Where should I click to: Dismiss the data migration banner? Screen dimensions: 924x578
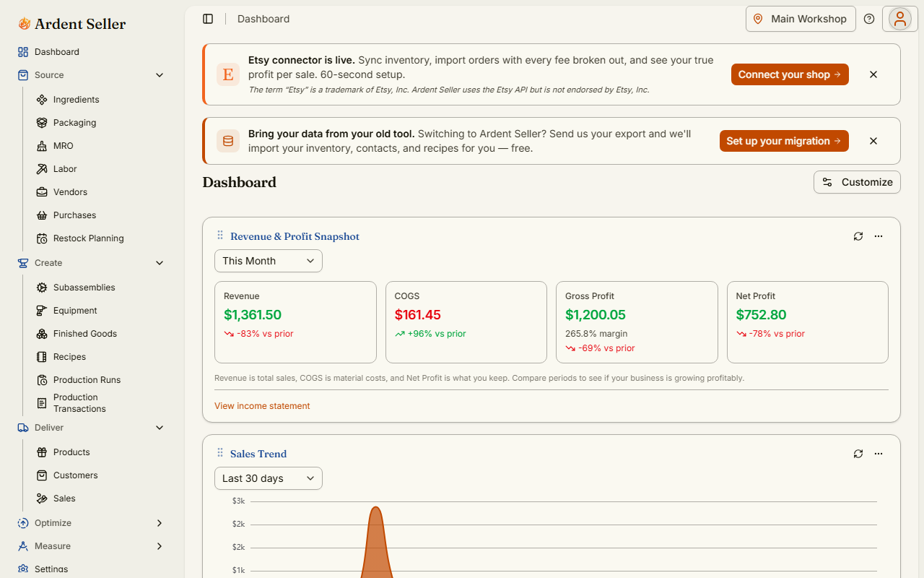pyautogui.click(x=873, y=141)
